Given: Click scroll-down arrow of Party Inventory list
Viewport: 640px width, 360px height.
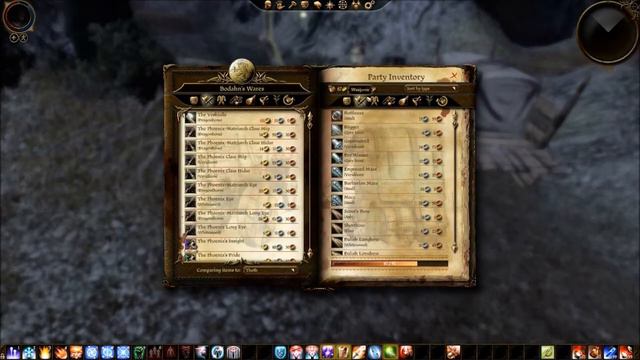Looking at the screenshot, I should tap(454, 247).
